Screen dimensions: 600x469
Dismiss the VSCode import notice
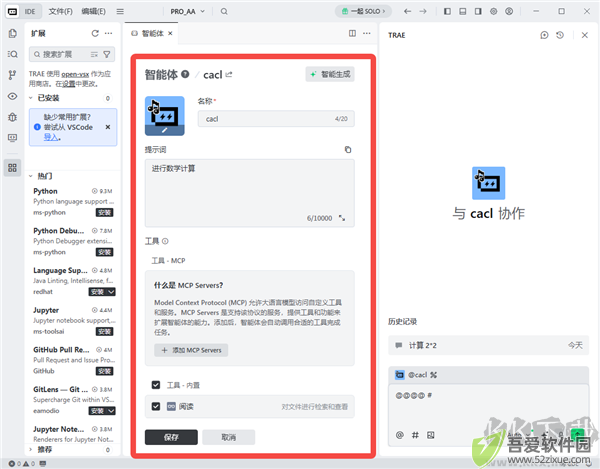(x=108, y=127)
